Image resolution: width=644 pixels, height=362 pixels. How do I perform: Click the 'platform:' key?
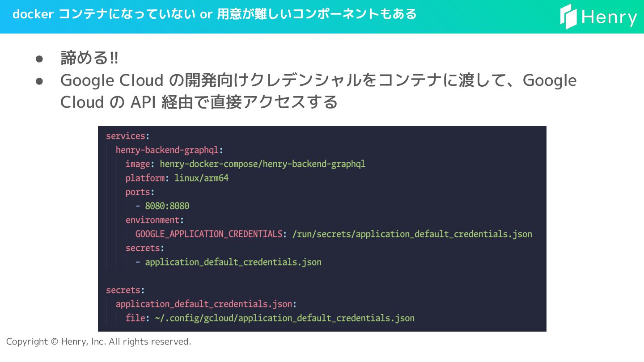pos(148,178)
